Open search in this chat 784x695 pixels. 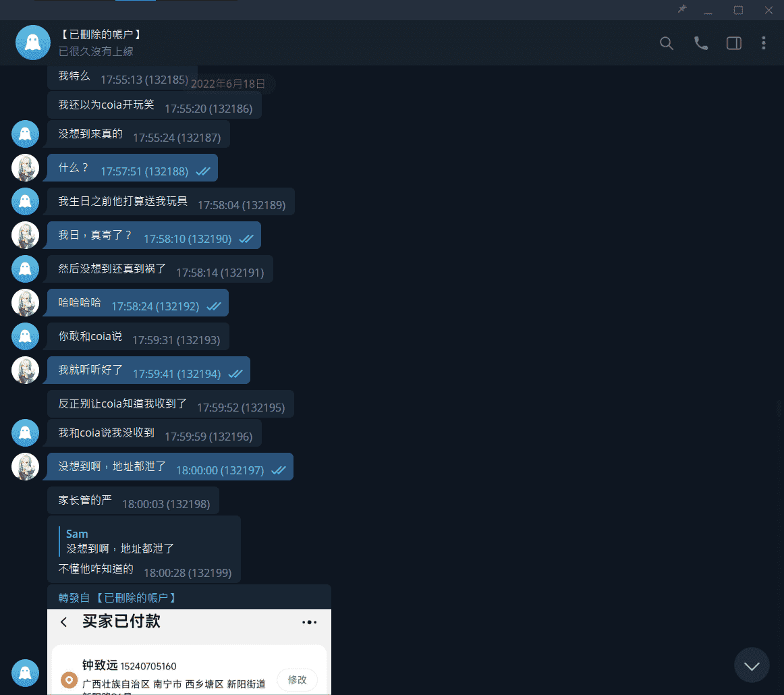(666, 43)
